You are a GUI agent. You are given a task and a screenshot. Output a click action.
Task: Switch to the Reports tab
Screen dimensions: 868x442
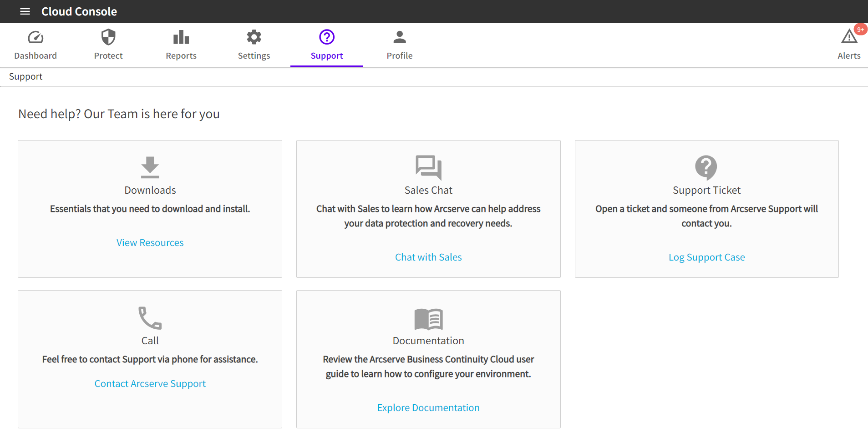click(181, 45)
